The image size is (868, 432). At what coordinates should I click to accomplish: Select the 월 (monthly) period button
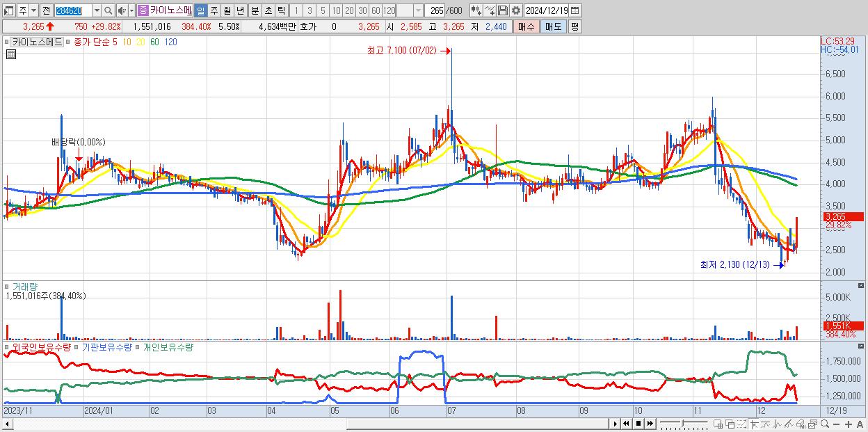tap(227, 10)
